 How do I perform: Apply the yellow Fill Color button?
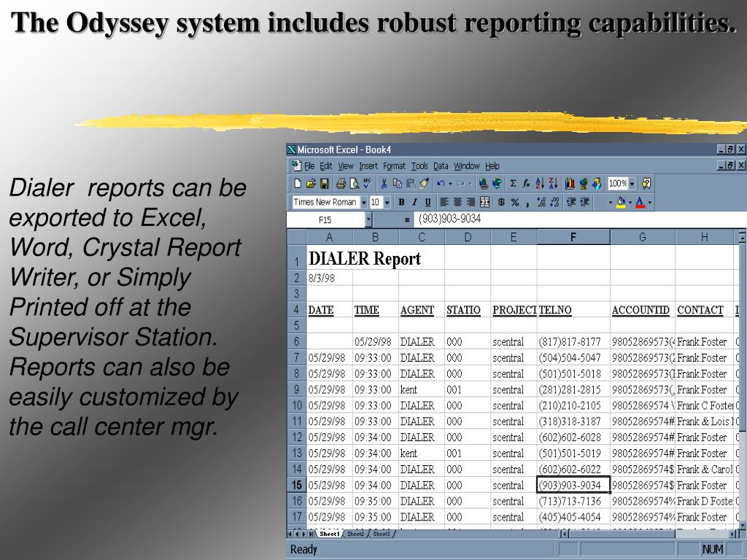[621, 203]
